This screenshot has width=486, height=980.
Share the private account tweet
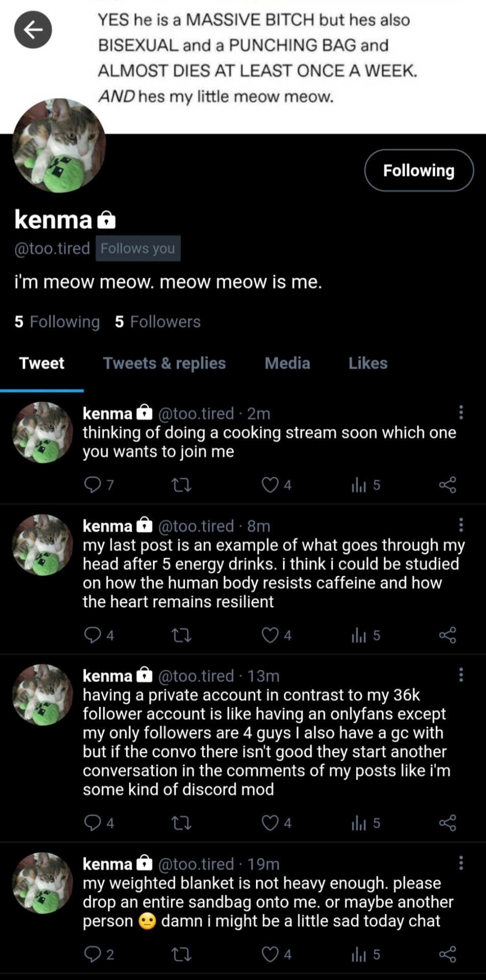[x=447, y=823]
